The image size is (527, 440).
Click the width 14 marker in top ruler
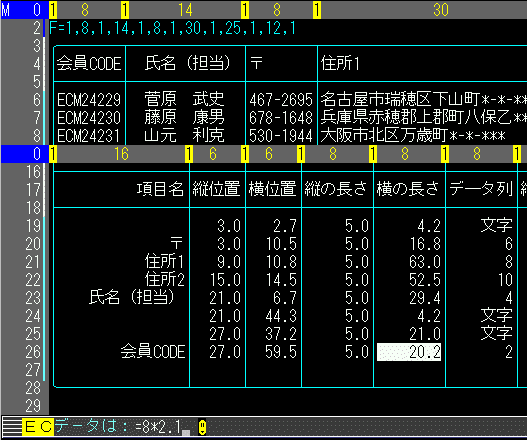click(x=185, y=10)
